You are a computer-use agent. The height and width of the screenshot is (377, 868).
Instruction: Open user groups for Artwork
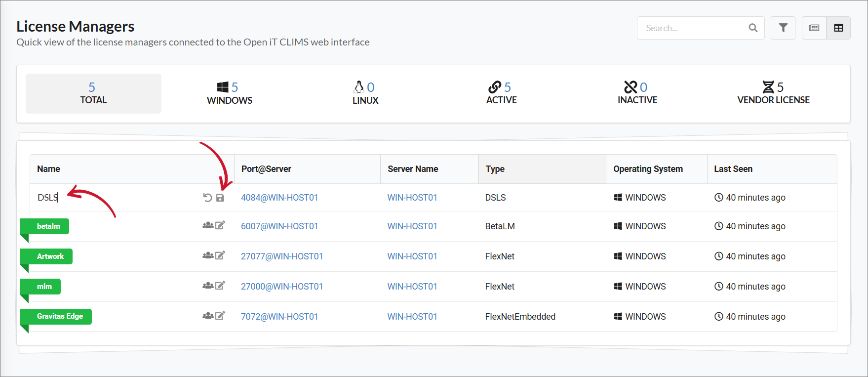point(208,255)
